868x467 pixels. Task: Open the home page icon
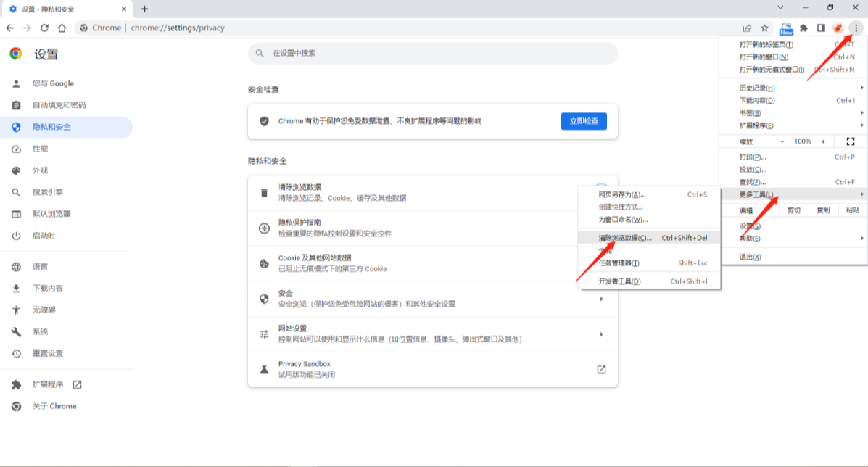[x=62, y=28]
